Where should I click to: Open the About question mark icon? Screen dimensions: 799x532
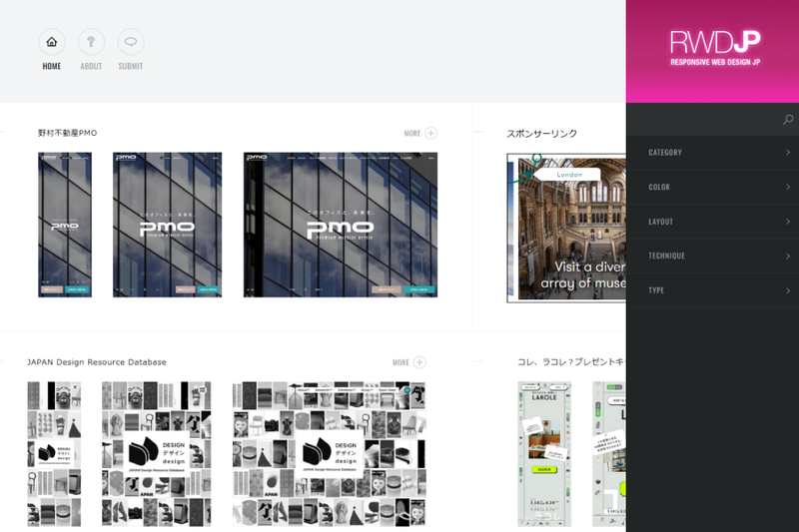(x=91, y=42)
